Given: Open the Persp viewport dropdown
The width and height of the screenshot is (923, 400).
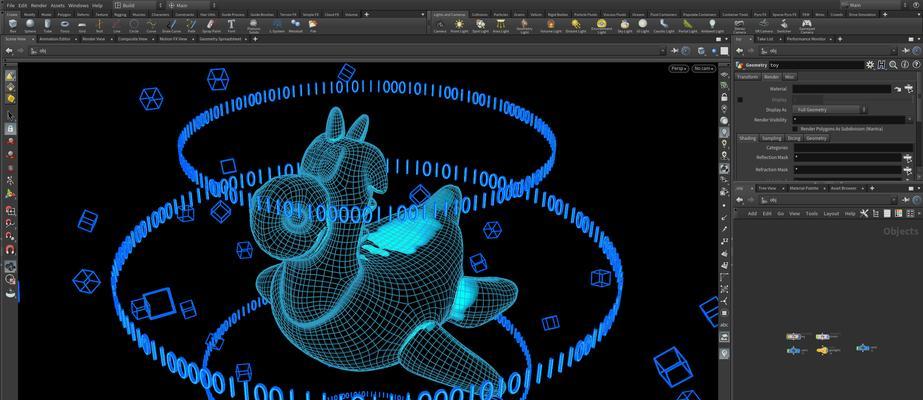Looking at the screenshot, I should (679, 69).
